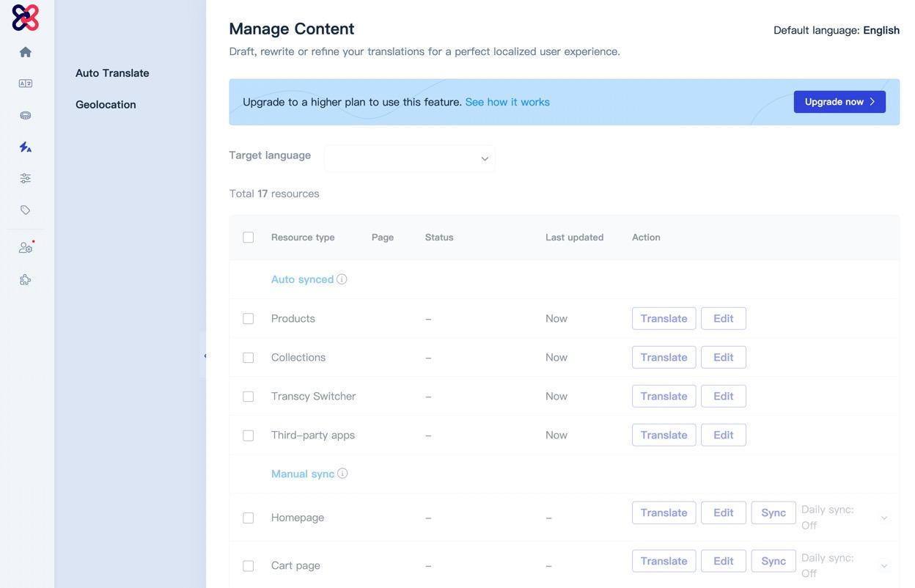Go to the home icon in sidebar
Screen dimensions: 915x588
26,52
